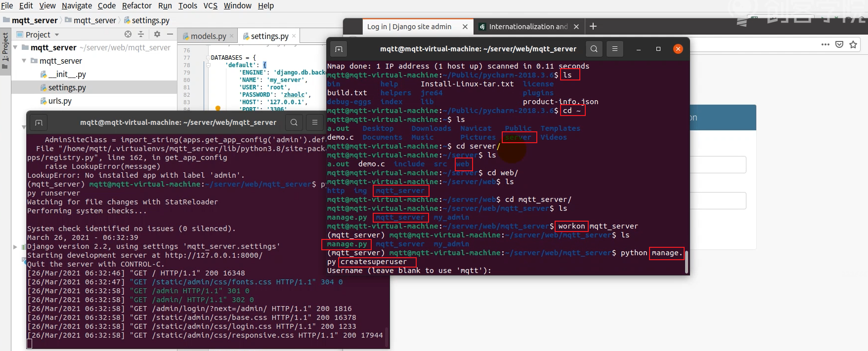
Task: Open the Window menu
Action: [x=238, y=5]
